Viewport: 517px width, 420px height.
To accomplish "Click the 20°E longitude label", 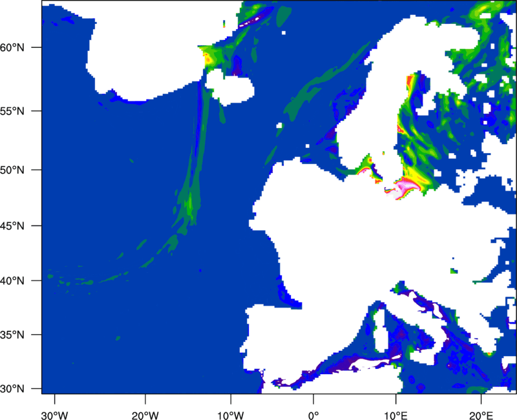I will click(481, 415).
